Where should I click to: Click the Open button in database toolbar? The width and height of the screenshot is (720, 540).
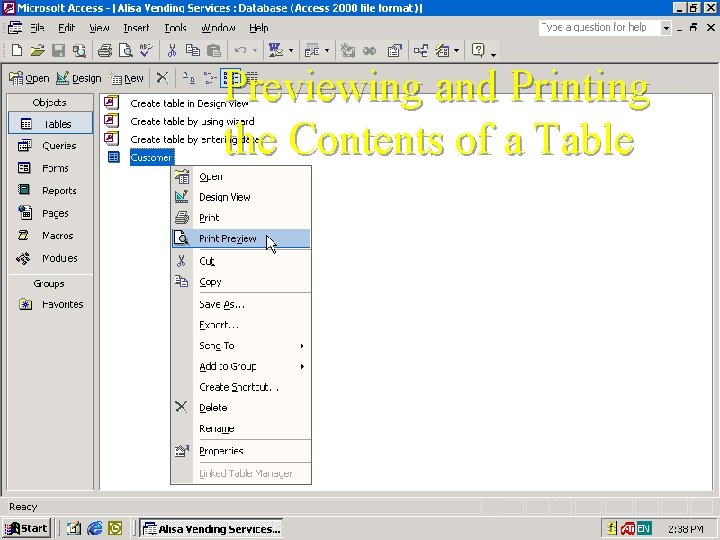coord(29,78)
